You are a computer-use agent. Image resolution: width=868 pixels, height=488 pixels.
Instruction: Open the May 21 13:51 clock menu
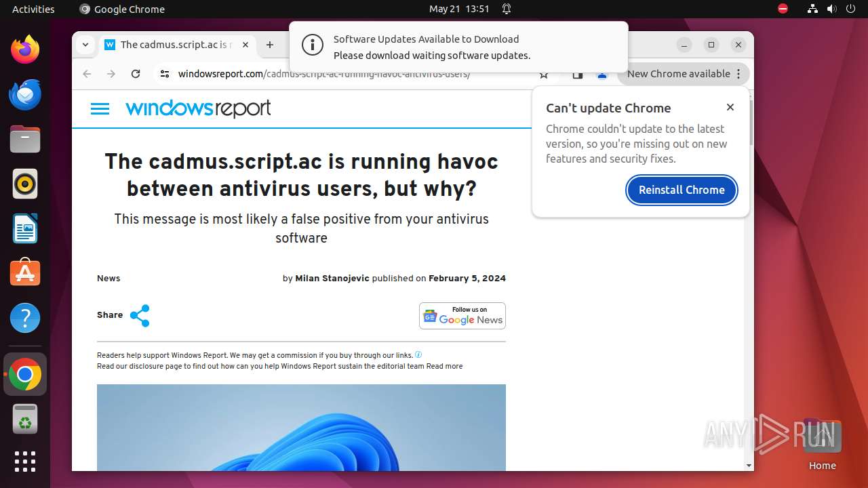coord(459,9)
